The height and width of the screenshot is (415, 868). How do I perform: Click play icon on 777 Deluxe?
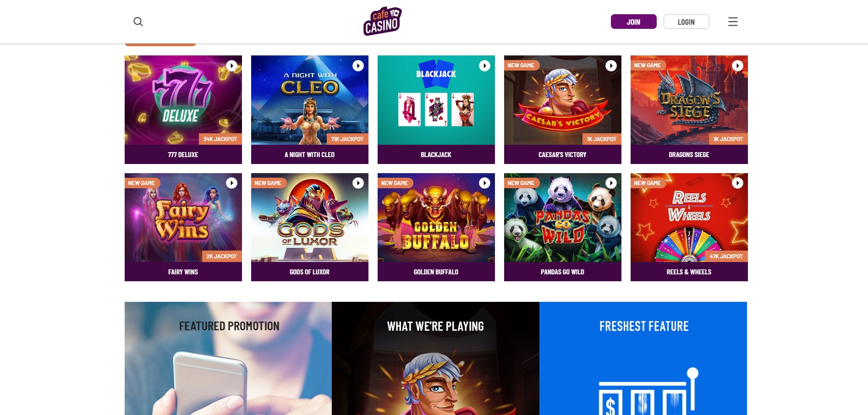tap(232, 66)
